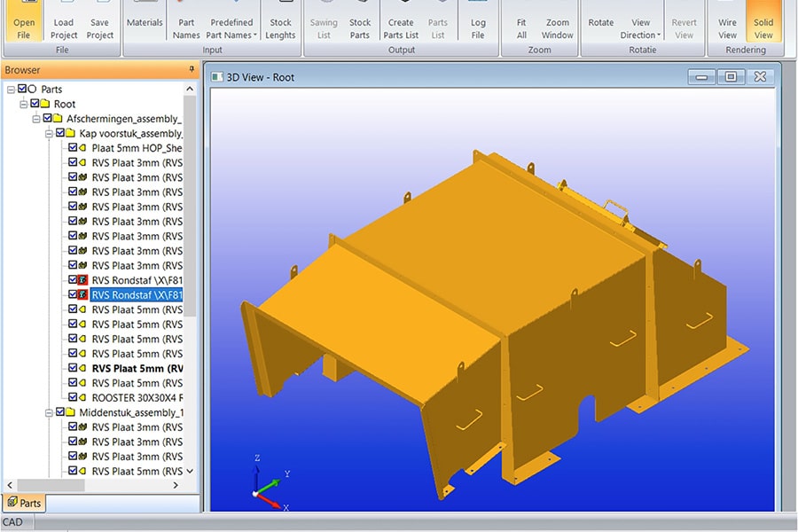
Task: Uncheck the Middenstuk_assembly checkbox
Action: 60,411
